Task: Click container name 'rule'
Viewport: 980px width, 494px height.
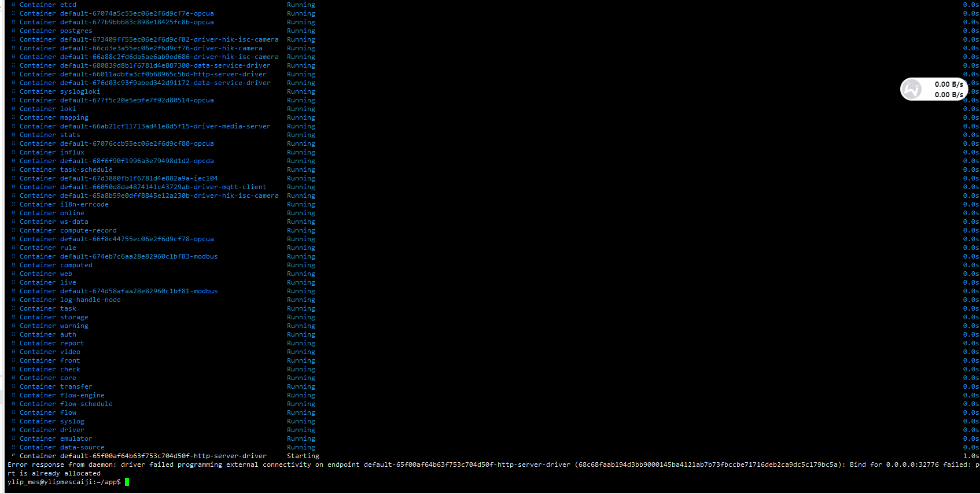Action: pyautogui.click(x=68, y=248)
